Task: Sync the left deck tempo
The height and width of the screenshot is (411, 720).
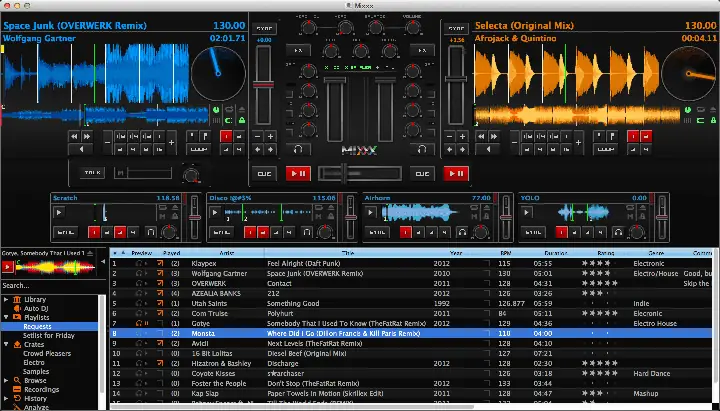Action: coord(264,28)
